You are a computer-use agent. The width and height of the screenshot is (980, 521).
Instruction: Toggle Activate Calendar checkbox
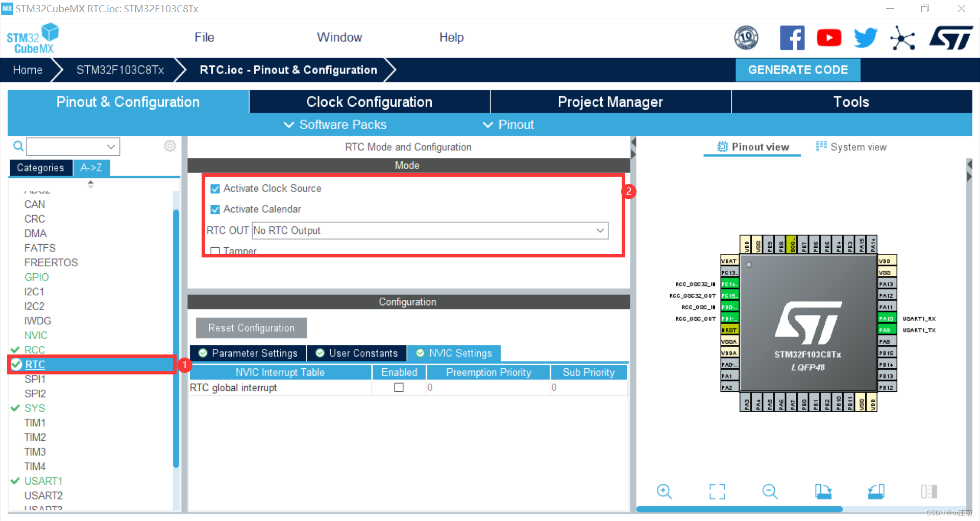pyautogui.click(x=215, y=209)
